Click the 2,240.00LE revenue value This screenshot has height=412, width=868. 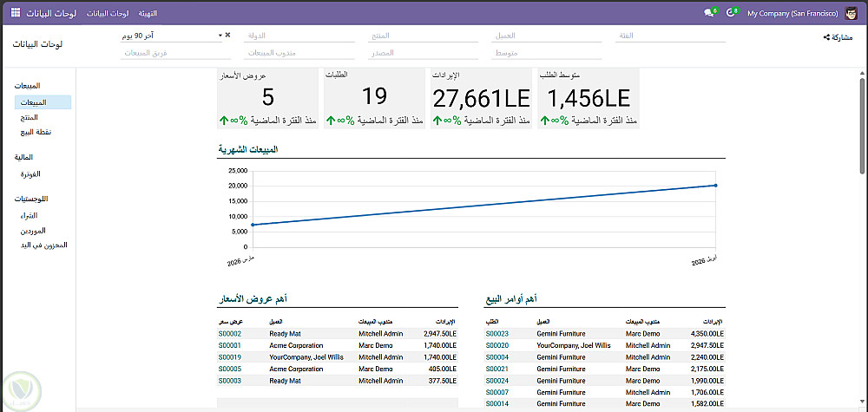[x=707, y=357]
